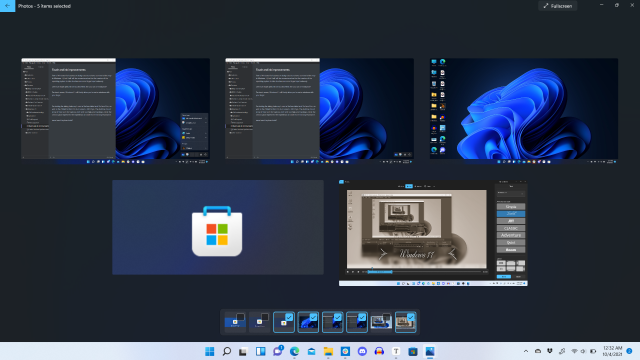Launch Microsoft Edge from the taskbar
Screen dimensions: 640x360
294,351
